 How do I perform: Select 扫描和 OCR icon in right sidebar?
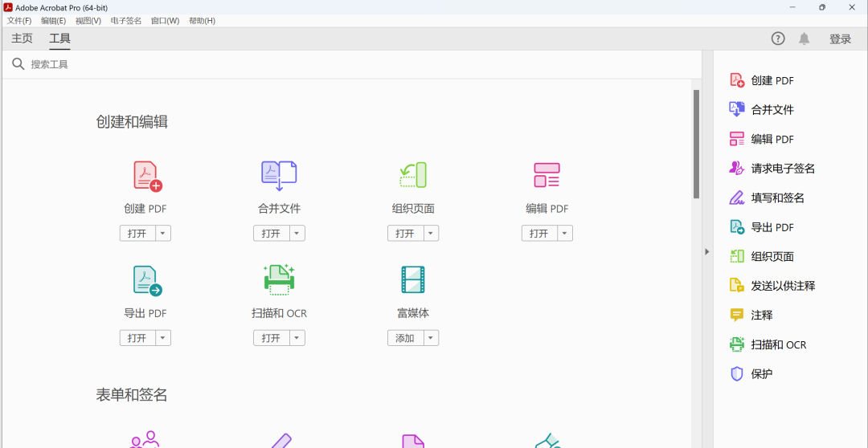[737, 344]
